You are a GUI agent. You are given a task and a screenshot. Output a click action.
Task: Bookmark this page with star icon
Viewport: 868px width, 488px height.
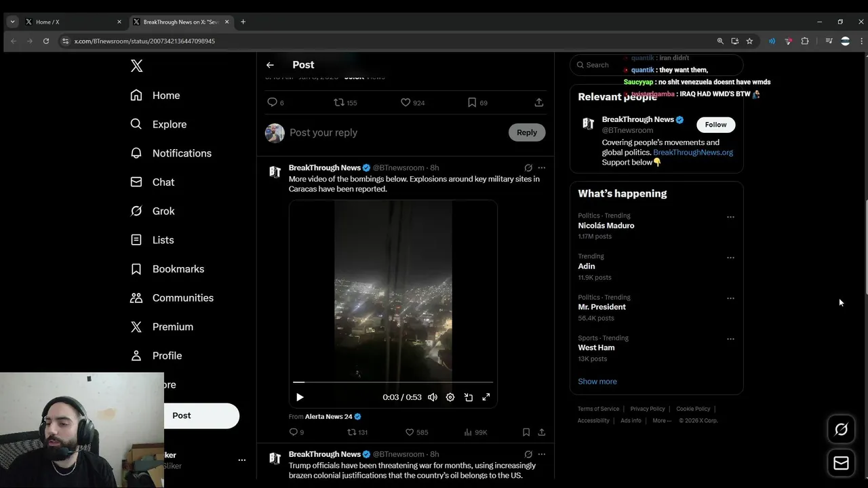pos(749,41)
